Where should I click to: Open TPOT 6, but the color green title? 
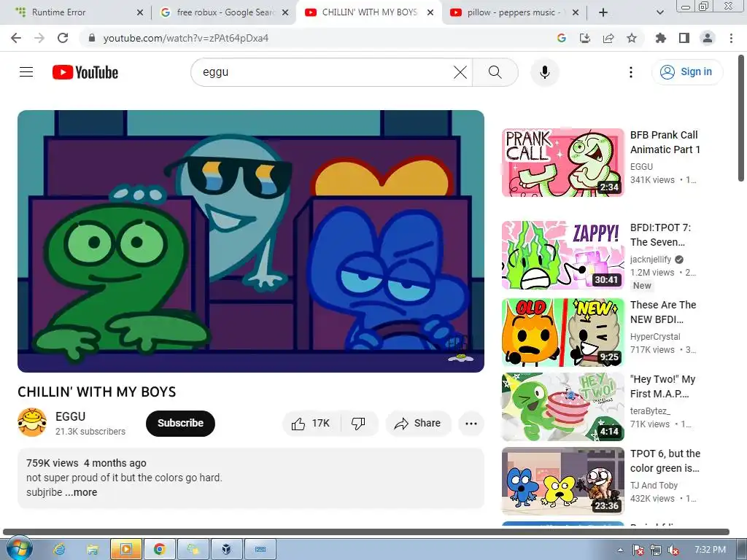click(665, 461)
